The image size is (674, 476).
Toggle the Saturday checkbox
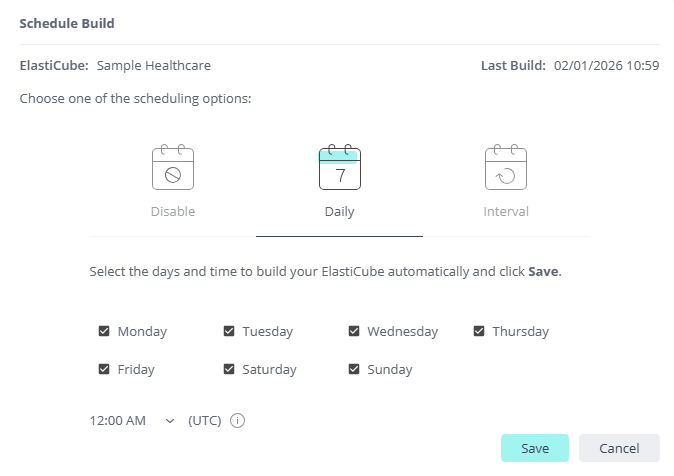click(x=229, y=369)
